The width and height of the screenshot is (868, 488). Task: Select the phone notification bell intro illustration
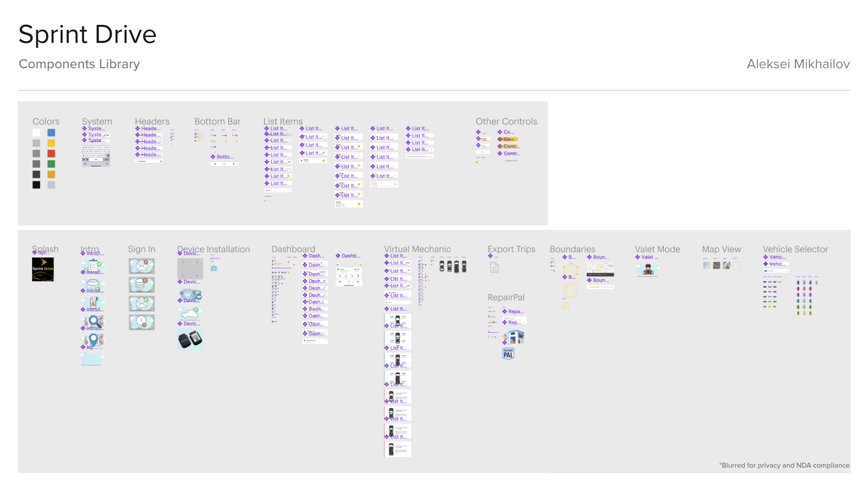[93, 304]
